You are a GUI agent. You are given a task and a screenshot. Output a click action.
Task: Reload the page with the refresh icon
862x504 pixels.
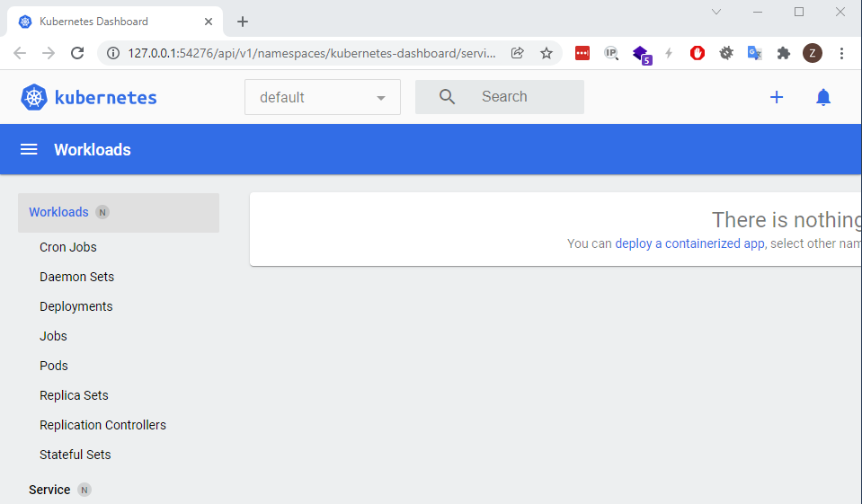click(77, 53)
